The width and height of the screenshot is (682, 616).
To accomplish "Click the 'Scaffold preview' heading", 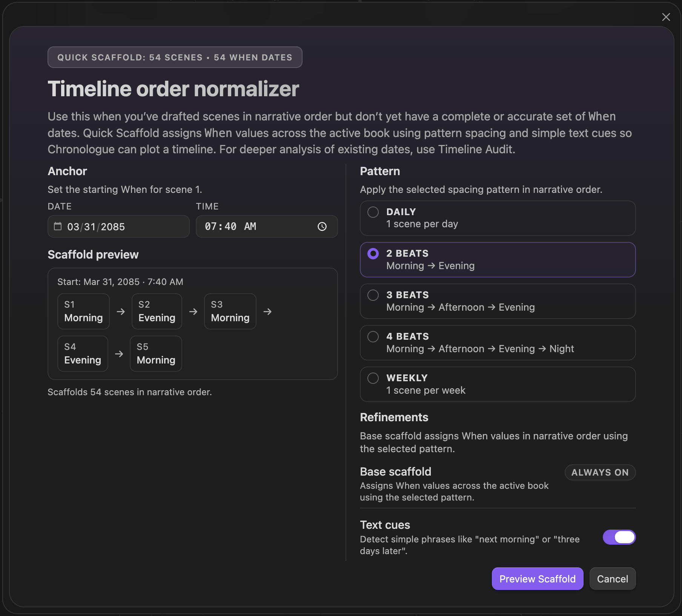I will tap(93, 255).
